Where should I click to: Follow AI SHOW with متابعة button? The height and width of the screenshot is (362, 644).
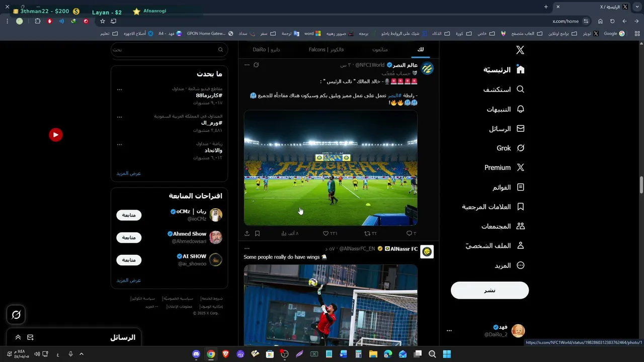[129, 260]
